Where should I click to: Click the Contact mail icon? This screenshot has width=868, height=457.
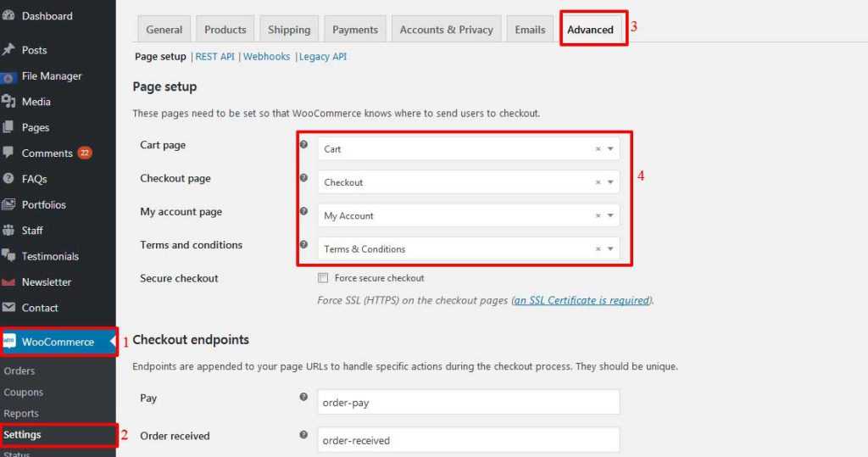(8, 307)
